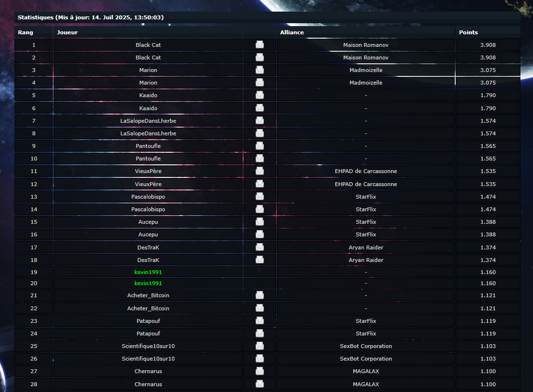Viewport: 533px width, 392px height.
Task: Click the envelope icon in rank 14 row
Action: tap(259, 209)
